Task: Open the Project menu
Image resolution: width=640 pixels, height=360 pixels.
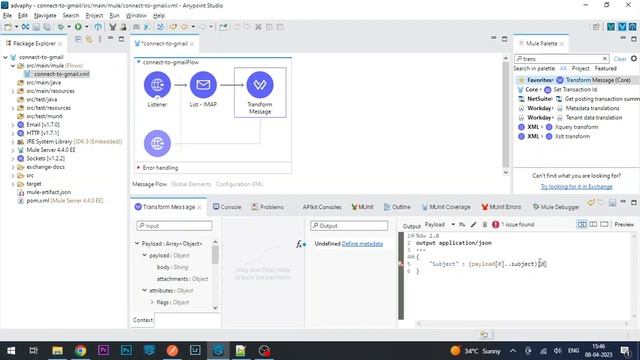Action: tap(94, 16)
